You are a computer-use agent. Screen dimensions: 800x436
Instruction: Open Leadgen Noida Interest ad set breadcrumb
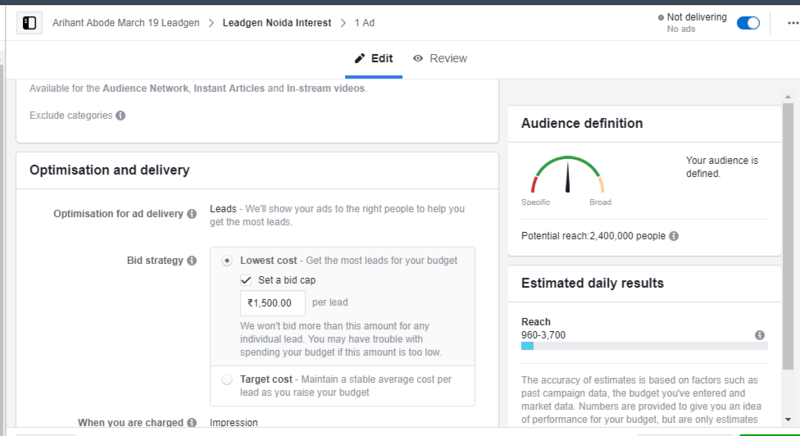point(277,23)
